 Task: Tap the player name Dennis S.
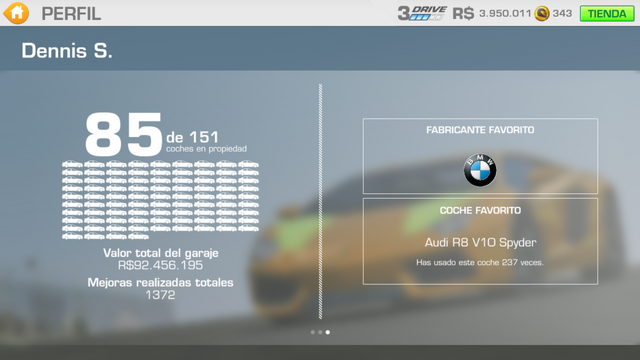point(67,51)
